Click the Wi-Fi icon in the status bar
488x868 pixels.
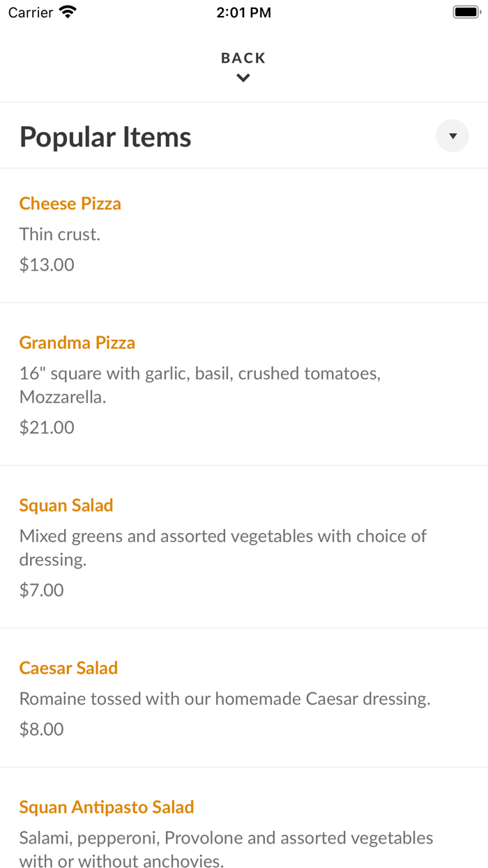pyautogui.click(x=66, y=11)
